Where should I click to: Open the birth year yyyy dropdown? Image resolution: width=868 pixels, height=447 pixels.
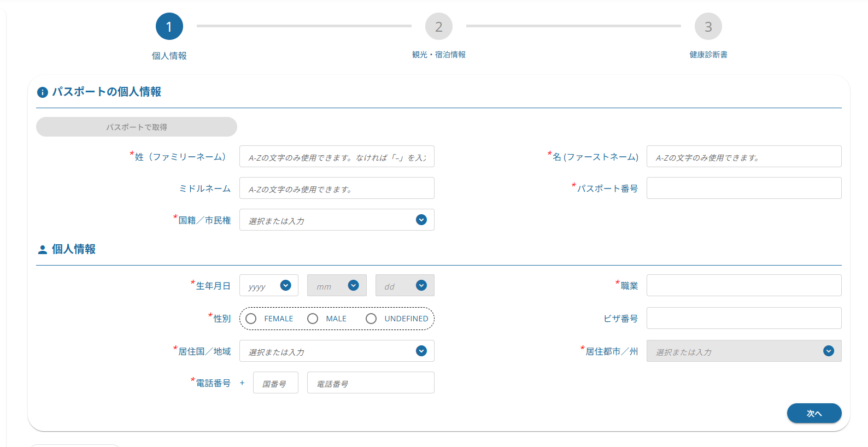[x=269, y=285]
